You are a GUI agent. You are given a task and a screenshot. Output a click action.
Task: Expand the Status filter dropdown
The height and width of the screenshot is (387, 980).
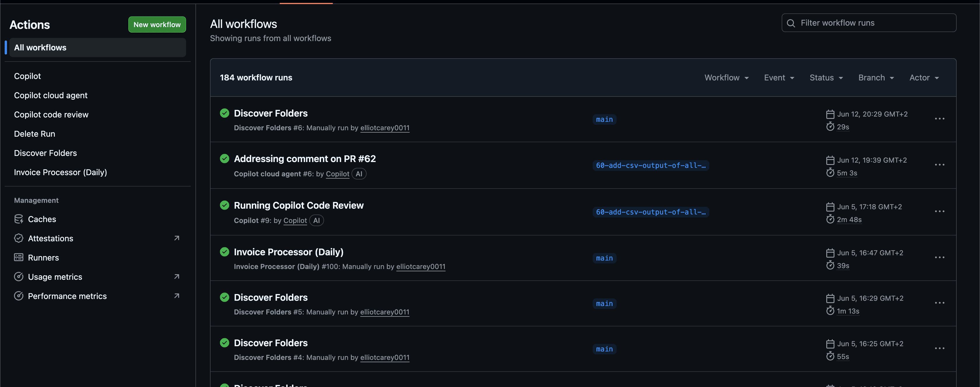tap(826, 78)
